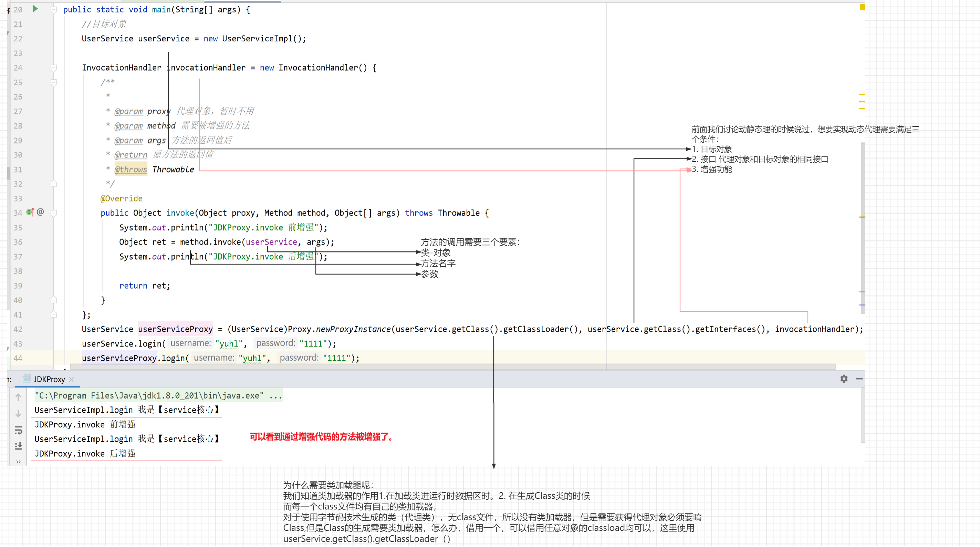Click console output "JDKProxy.invoke 前增强"
This screenshot has width=980, height=547.
[85, 424]
